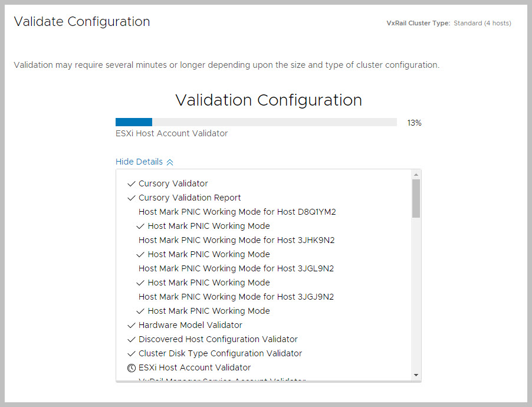Select Host Mark PNIC entry for Host D8Q1YM2
Image resolution: width=532 pixels, height=407 pixels.
(x=237, y=212)
